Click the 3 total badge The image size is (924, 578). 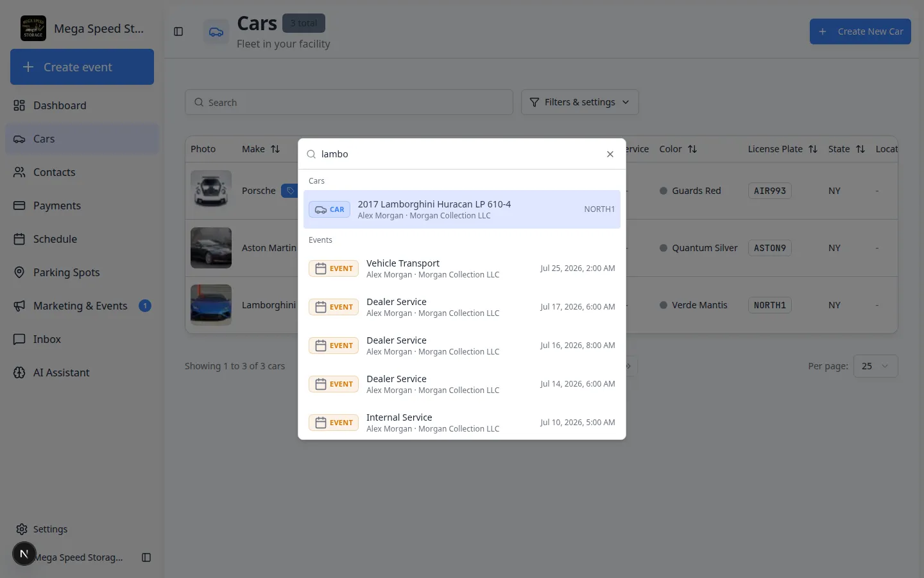[x=304, y=23]
